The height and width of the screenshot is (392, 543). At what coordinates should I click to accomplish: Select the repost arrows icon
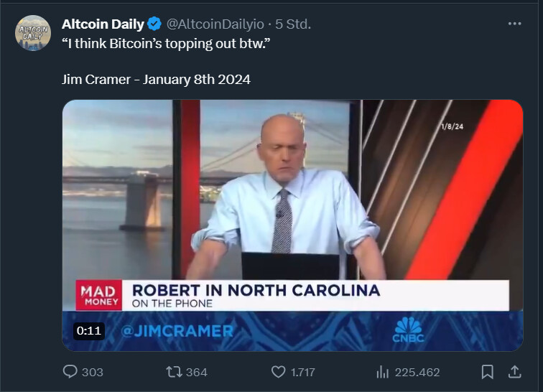pos(174,373)
